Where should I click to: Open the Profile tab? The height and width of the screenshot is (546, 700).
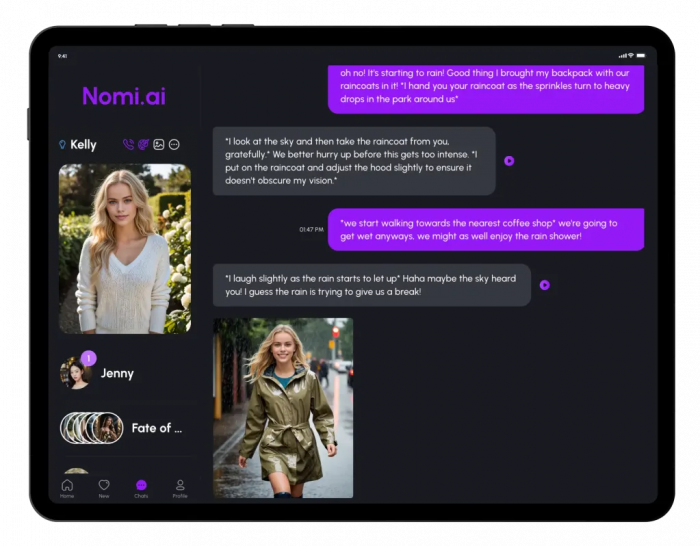pos(180,488)
